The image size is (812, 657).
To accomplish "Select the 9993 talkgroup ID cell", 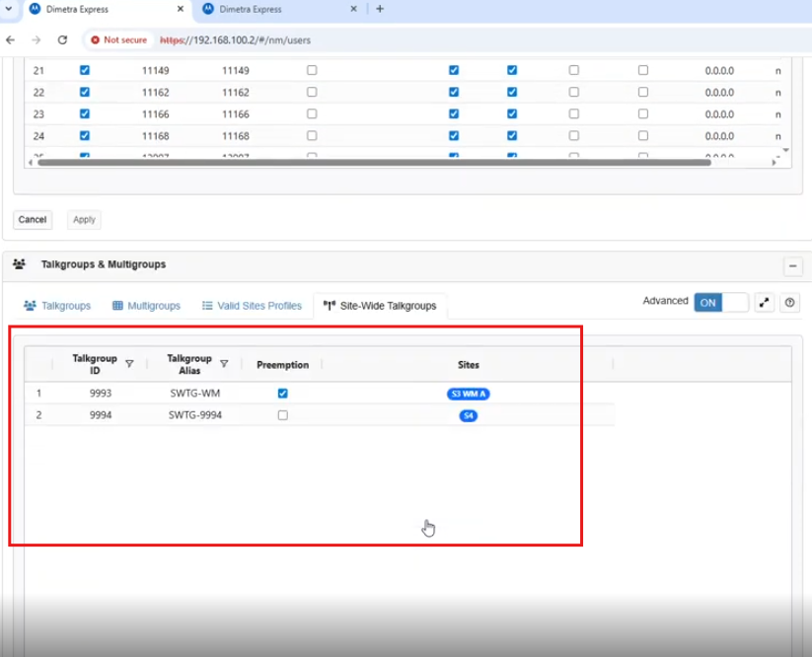I will pyautogui.click(x=101, y=394).
